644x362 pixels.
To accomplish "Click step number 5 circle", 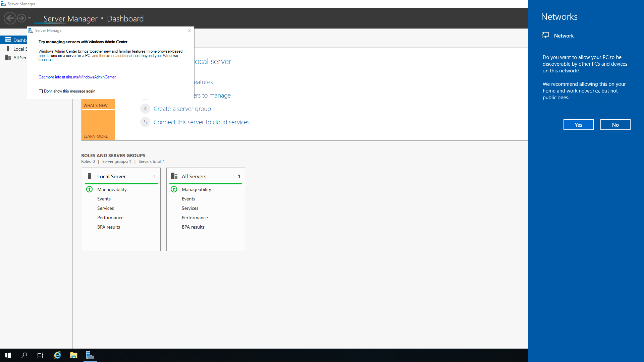I will point(145,122).
